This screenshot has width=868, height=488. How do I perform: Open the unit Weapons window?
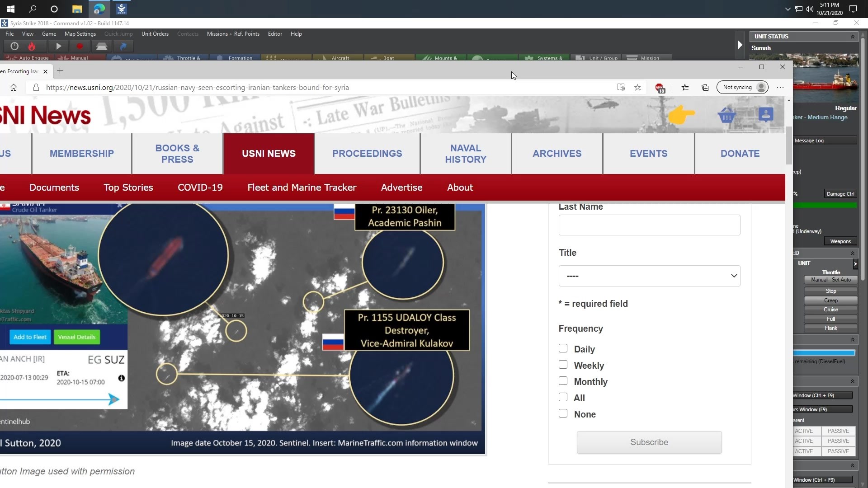[840, 241]
